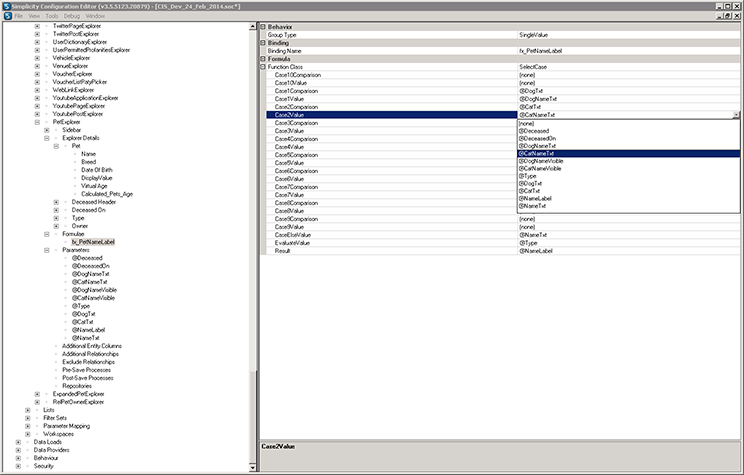Select the @DeceasedOn parameter in the tree

[x=90, y=265]
